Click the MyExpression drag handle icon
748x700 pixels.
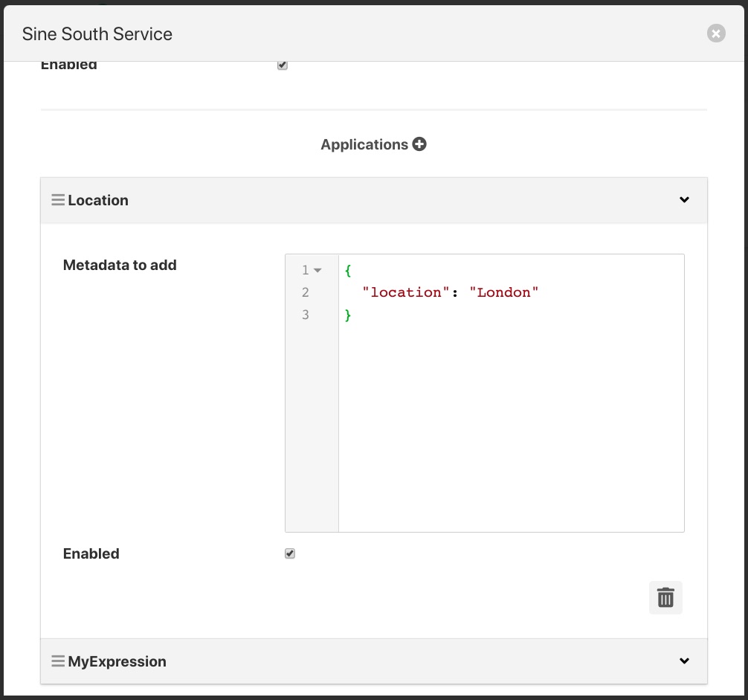[58, 661]
